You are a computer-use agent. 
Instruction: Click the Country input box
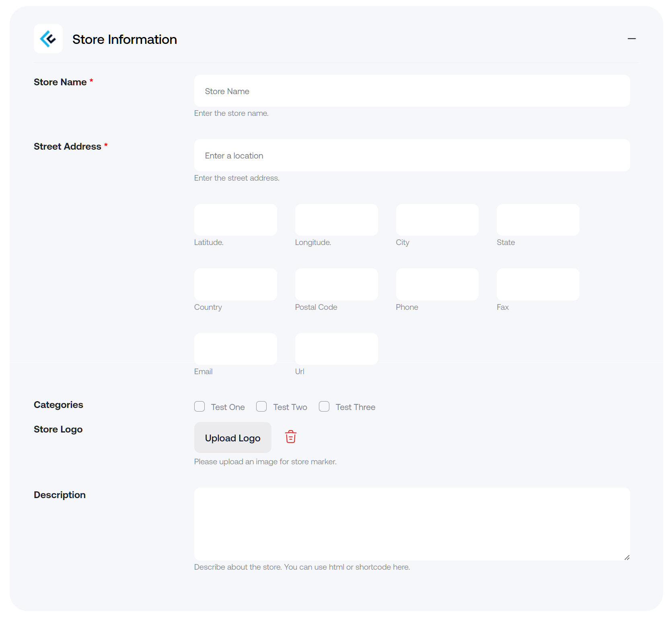pyautogui.click(x=236, y=284)
